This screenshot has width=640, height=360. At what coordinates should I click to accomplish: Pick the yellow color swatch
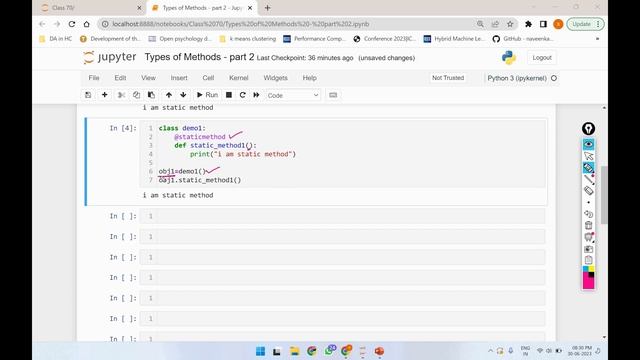591,269
